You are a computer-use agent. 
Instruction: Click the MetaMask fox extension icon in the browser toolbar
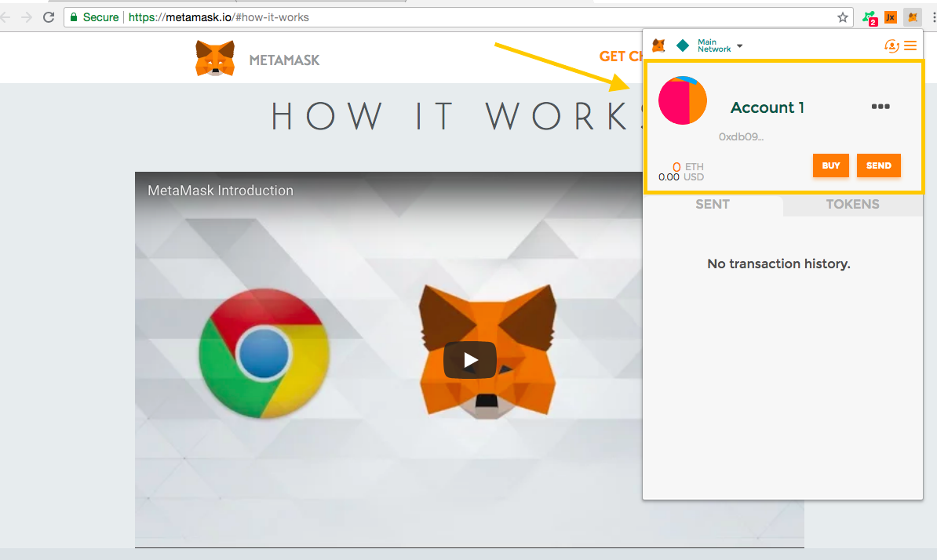913,17
